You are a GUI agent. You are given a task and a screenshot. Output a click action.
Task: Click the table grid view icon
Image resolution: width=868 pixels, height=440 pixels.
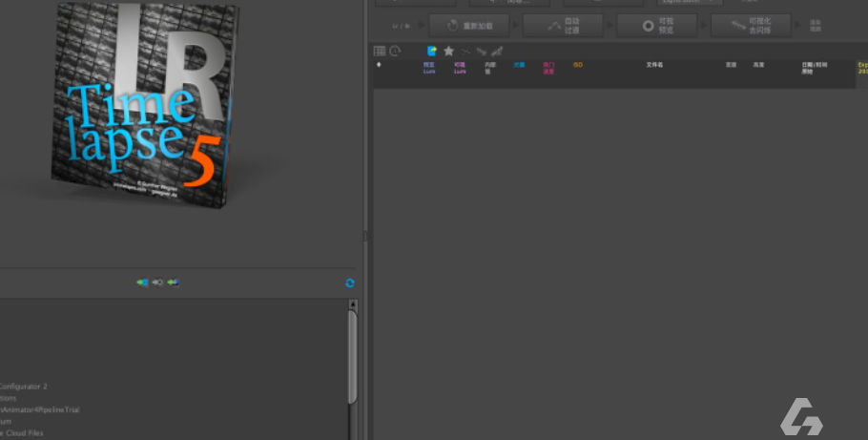click(x=380, y=51)
